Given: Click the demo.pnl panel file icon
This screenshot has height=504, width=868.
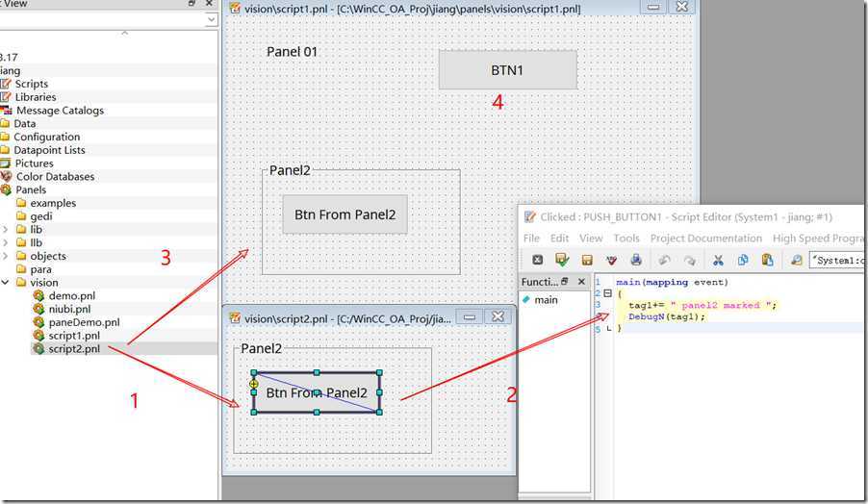Looking at the screenshot, I should (x=38, y=295).
